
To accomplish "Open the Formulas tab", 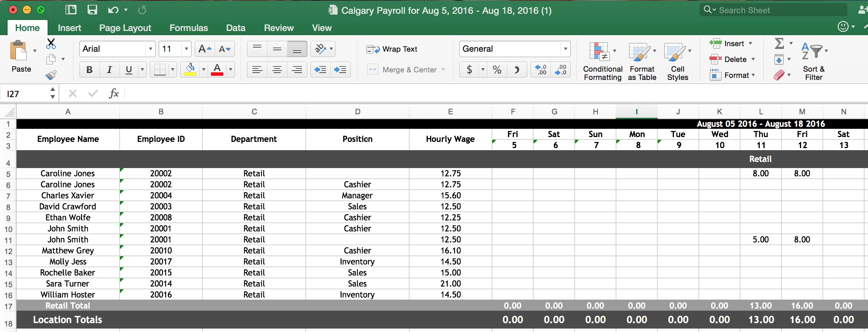I will (x=189, y=28).
